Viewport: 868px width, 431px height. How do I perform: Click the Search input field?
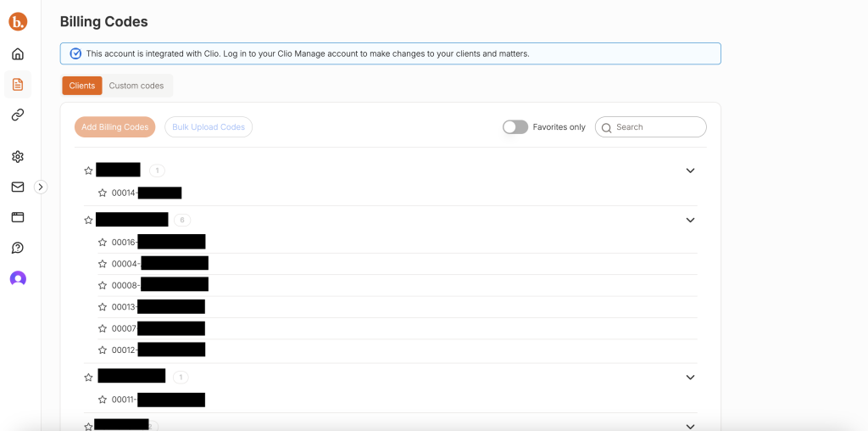point(657,127)
